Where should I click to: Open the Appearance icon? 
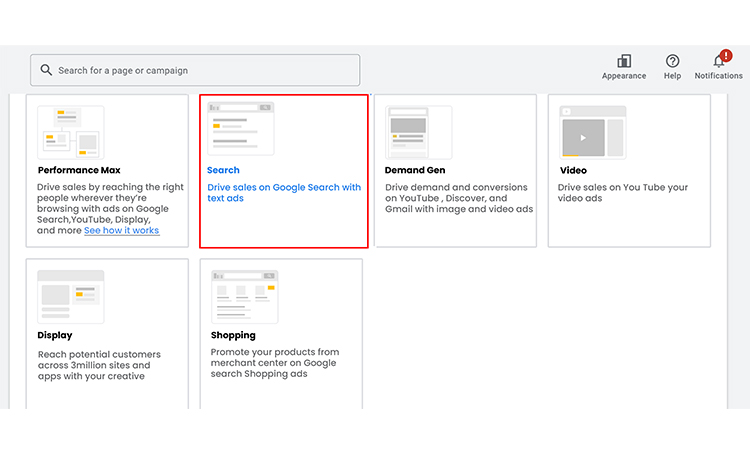624,61
